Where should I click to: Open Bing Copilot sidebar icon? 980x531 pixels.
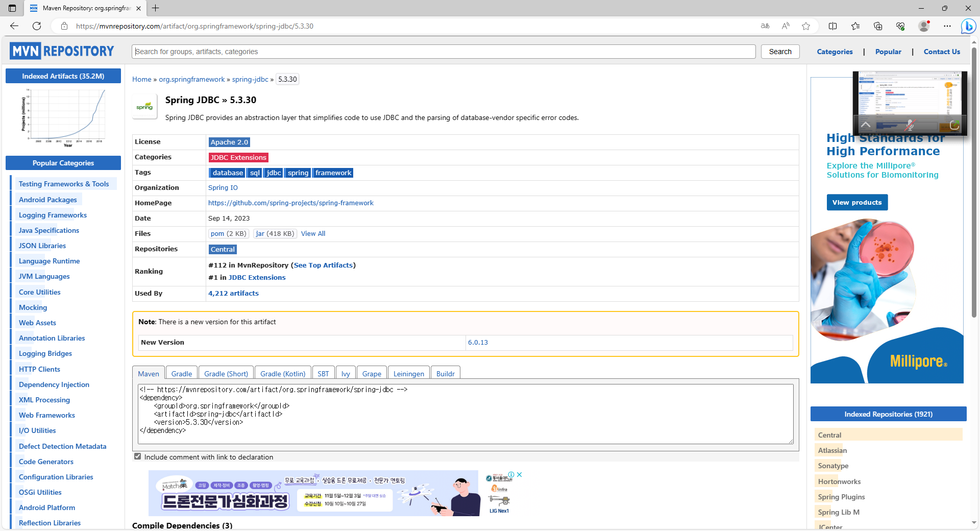pyautogui.click(x=968, y=26)
